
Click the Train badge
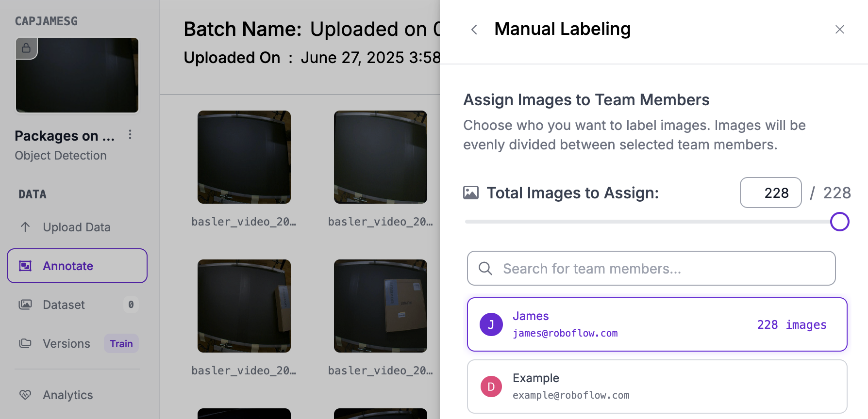(121, 343)
